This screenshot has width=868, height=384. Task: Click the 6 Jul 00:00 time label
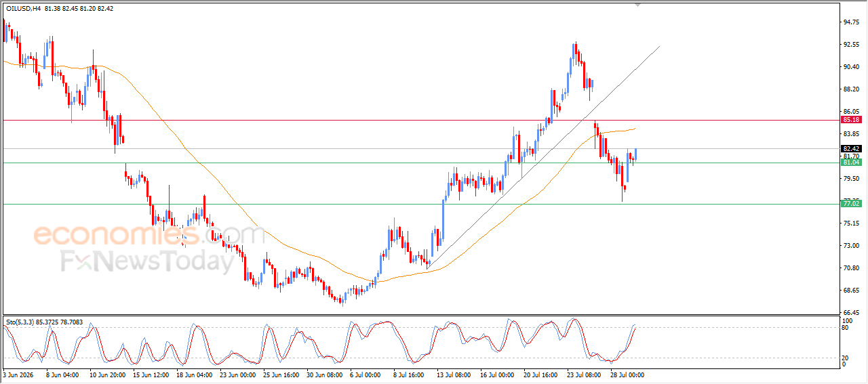[x=366, y=374]
